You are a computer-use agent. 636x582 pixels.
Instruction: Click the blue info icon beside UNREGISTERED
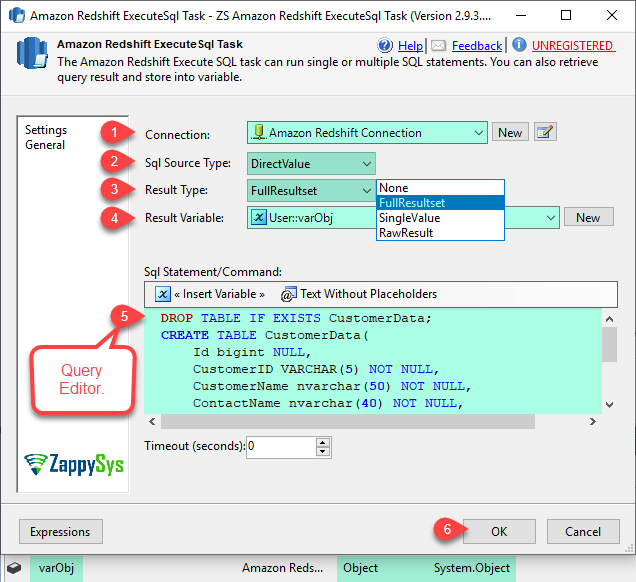519,45
